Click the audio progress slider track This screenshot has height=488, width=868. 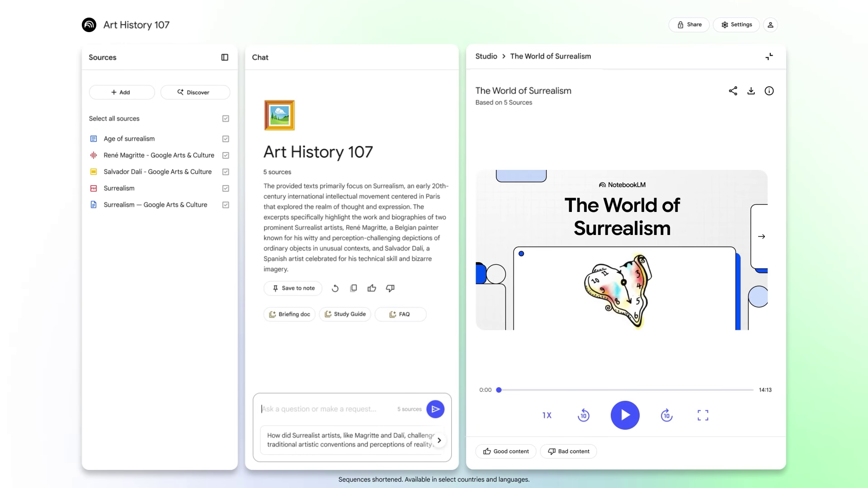626,390
